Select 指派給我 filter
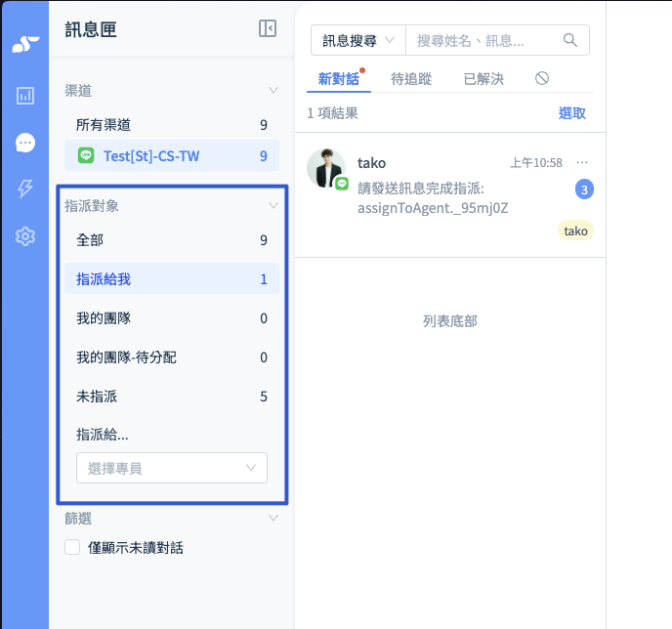The image size is (672, 629). coord(172,279)
